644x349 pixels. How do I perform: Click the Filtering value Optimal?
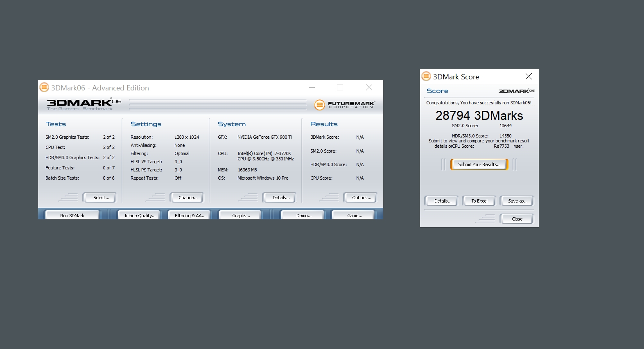coord(182,153)
